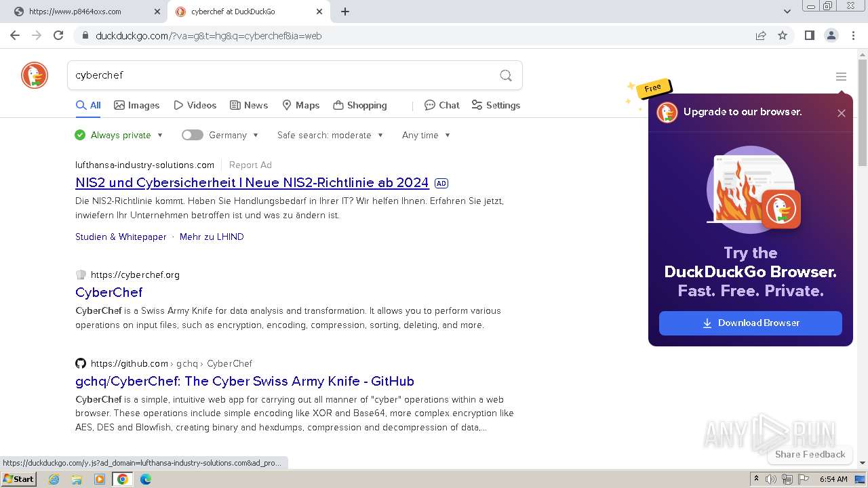Click the volume speaker tray icon

click(771, 479)
